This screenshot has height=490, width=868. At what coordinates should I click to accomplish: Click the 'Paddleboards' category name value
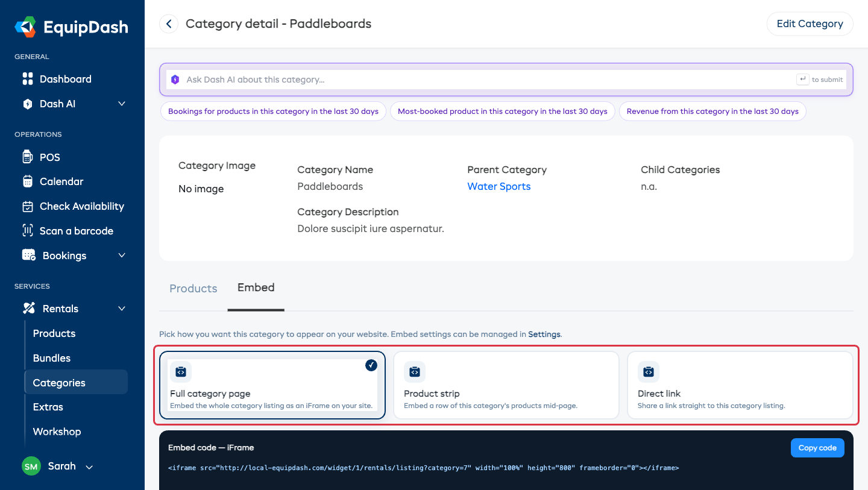coord(330,187)
